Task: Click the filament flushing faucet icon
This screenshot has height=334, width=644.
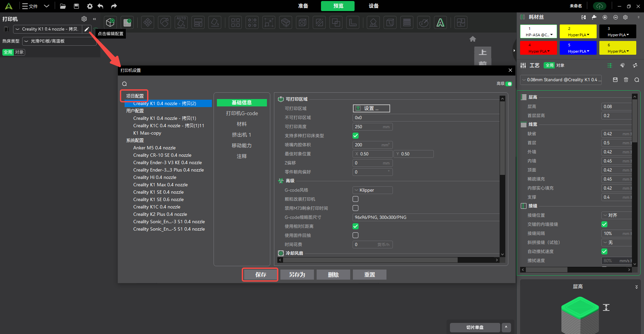Action: click(x=594, y=17)
